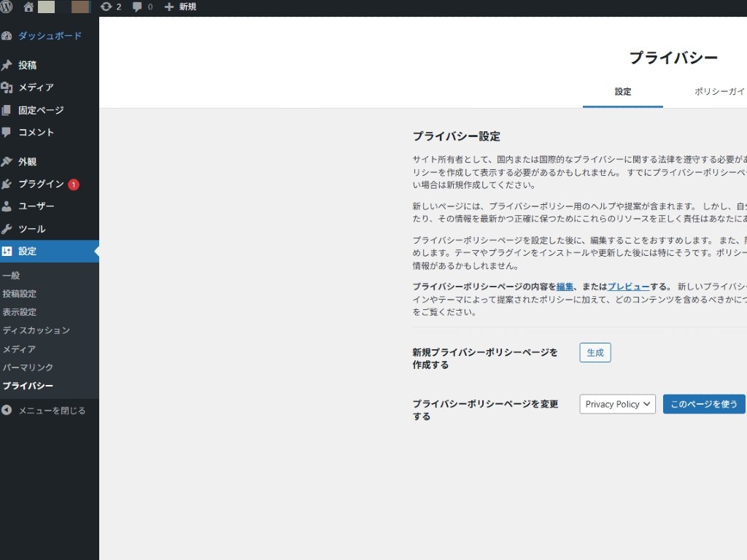Click the 設定 sliders icon
The width and height of the screenshot is (747, 560).
coord(7,252)
